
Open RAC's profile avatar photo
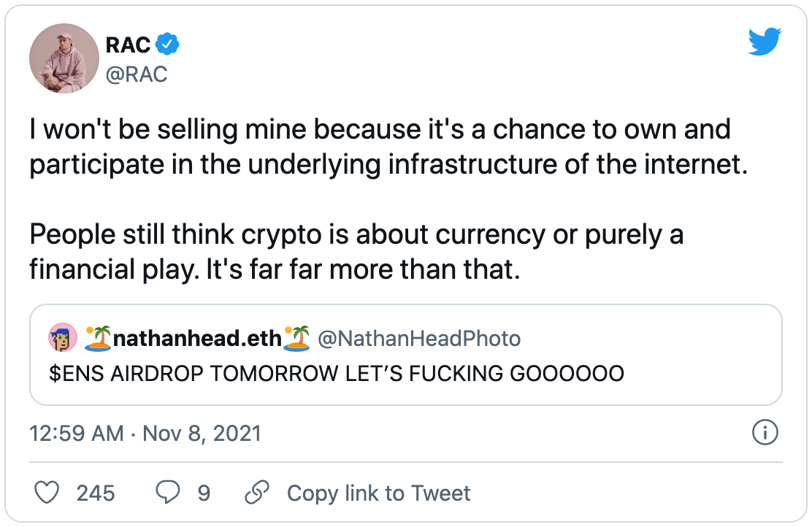64,58
